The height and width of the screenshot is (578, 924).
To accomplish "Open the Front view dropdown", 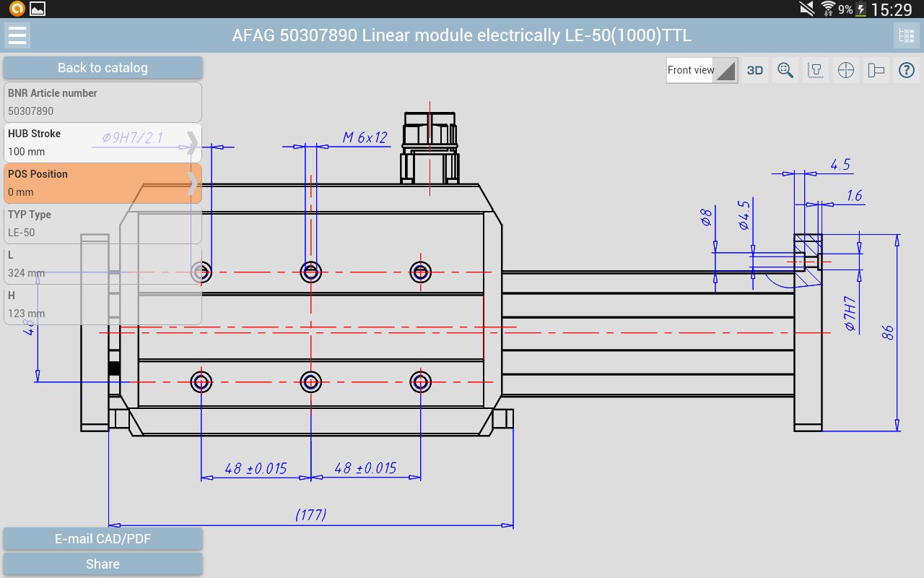I will click(x=702, y=70).
